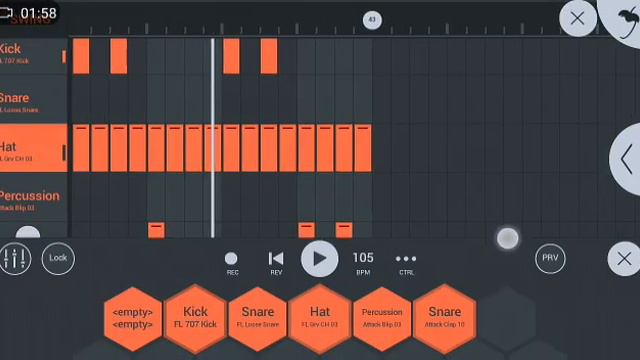Select the Kick channel row
The height and width of the screenshot is (360, 640).
33,56
